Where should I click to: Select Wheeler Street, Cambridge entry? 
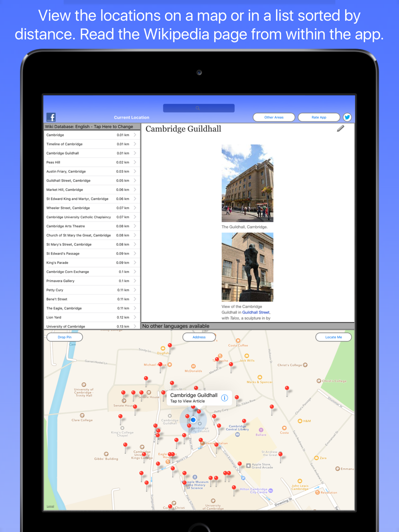[x=92, y=208]
